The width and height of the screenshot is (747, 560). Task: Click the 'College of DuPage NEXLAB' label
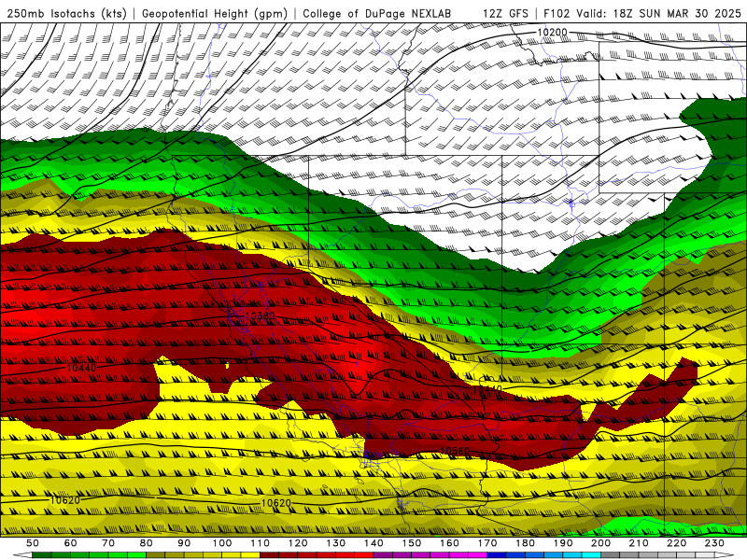[x=377, y=14]
